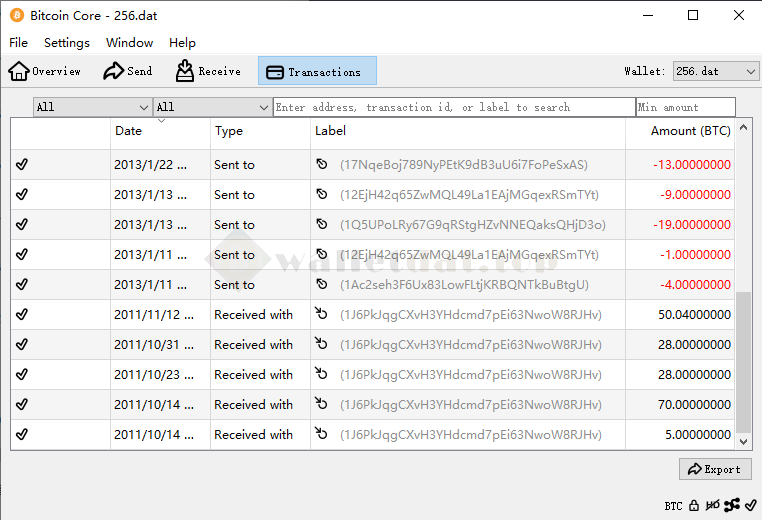Open the transaction type filter dropdown
The width and height of the screenshot is (762, 520).
[212, 107]
